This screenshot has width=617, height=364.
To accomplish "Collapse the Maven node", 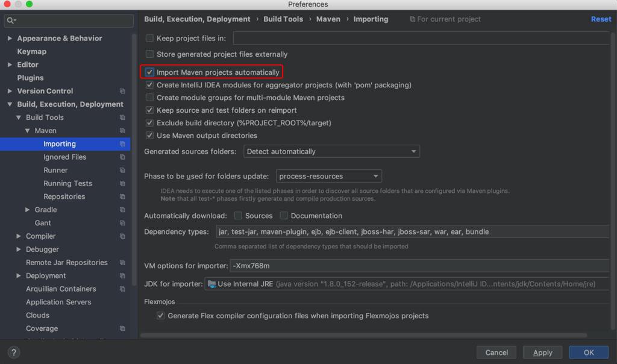I will [x=27, y=131].
